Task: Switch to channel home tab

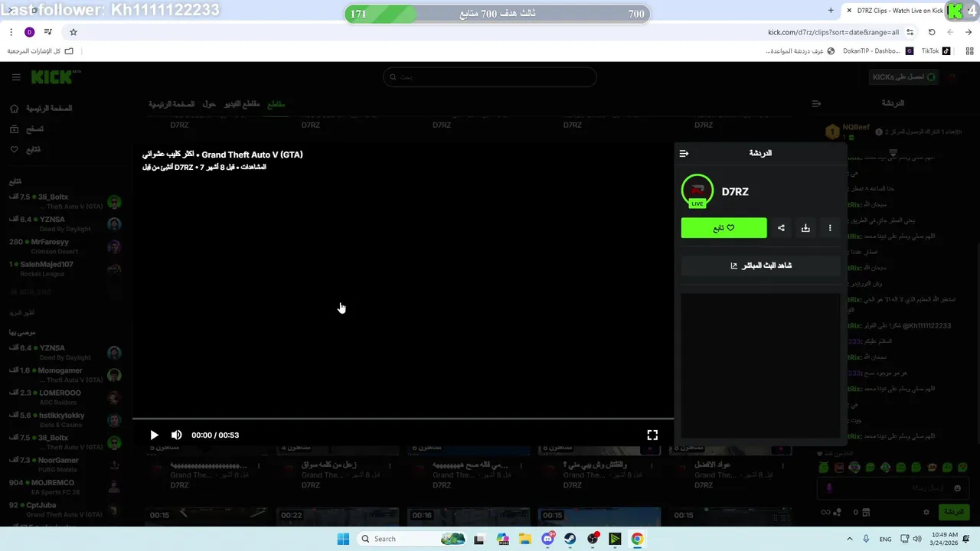Action: tap(171, 104)
